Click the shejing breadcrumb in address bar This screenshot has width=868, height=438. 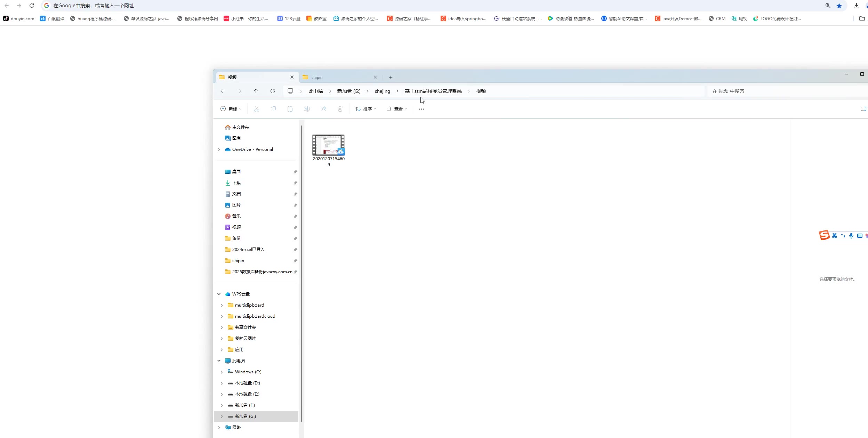coord(382,91)
